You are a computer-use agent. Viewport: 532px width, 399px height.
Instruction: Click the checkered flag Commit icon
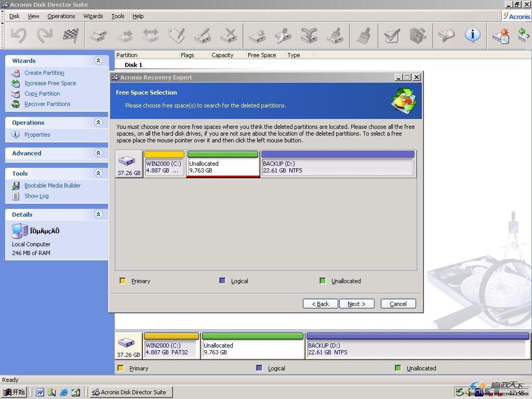(71, 36)
